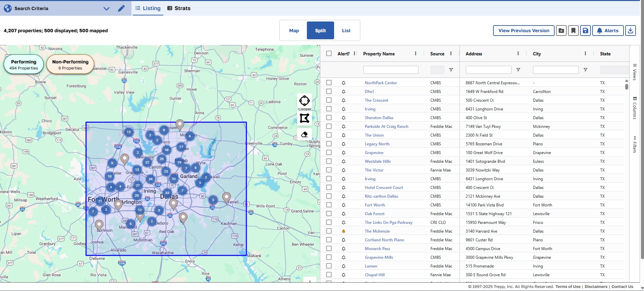This screenshot has height=291, width=644.
Task: Toggle alert bell for NorthPark Center
Action: (344, 83)
